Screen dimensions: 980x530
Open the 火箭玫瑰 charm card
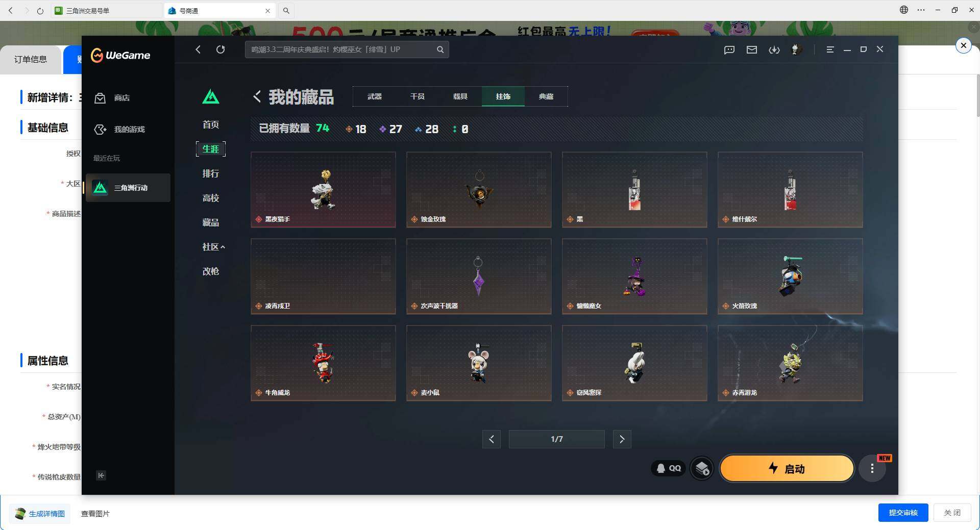tap(790, 276)
